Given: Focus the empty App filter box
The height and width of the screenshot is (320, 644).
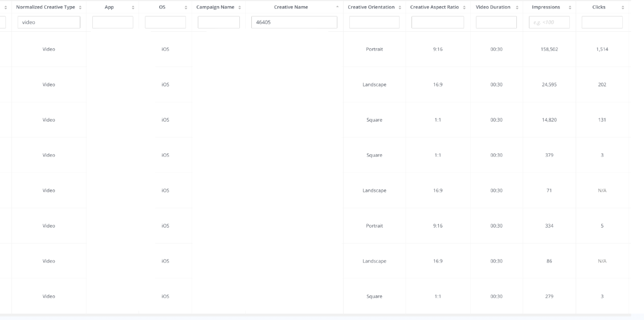Looking at the screenshot, I should 112,22.
